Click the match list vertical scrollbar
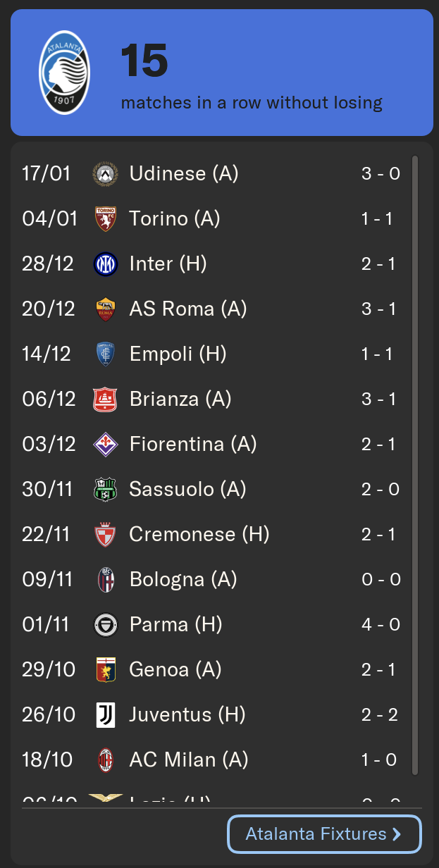 tap(415, 465)
